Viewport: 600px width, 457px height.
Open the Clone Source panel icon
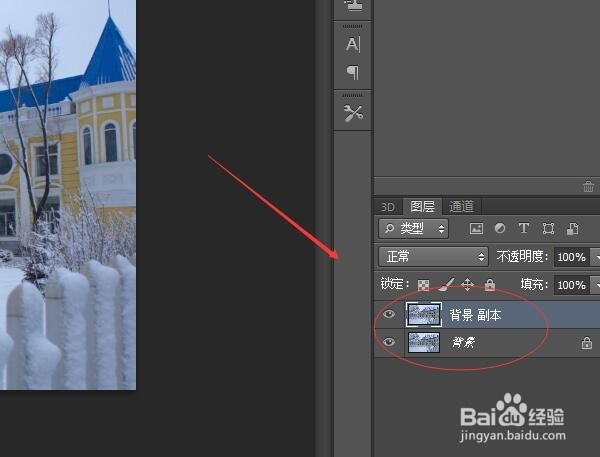click(353, 5)
